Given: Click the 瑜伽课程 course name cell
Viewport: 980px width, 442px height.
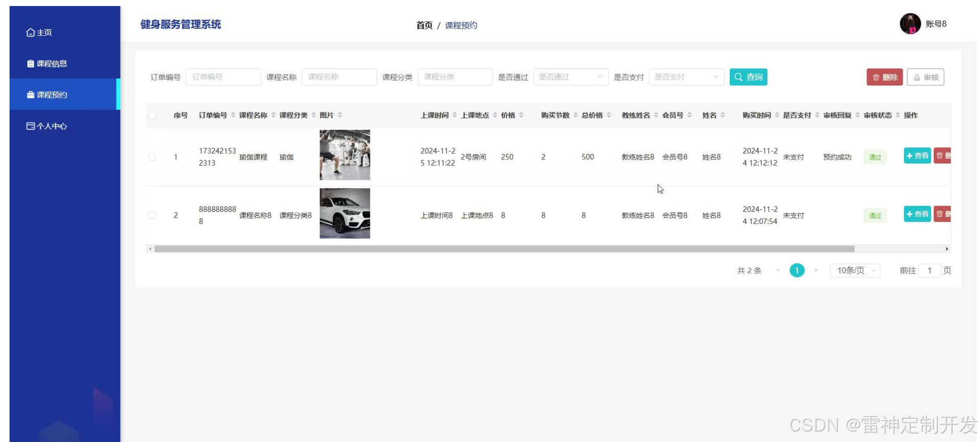Looking at the screenshot, I should coord(253,157).
